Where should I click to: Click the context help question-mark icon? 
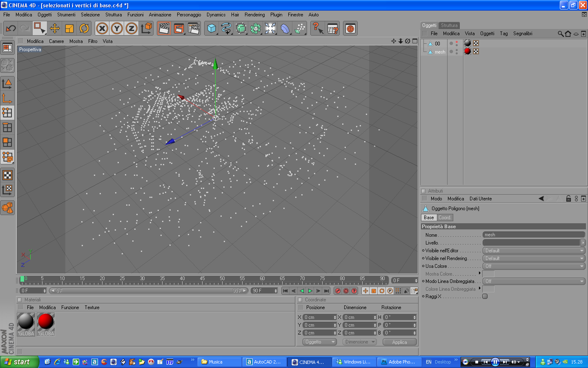point(317,29)
